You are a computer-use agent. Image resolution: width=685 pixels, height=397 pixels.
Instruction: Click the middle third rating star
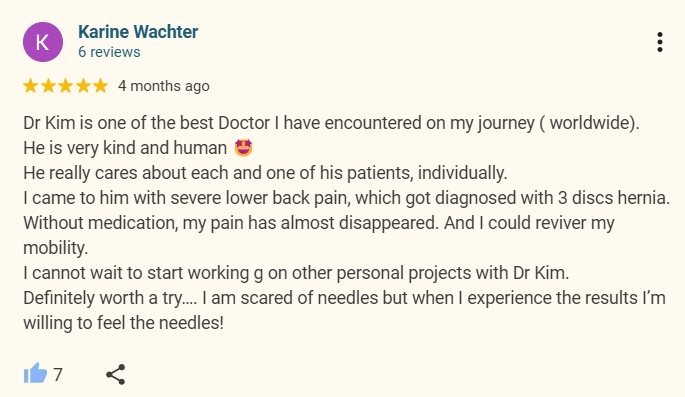coord(66,86)
